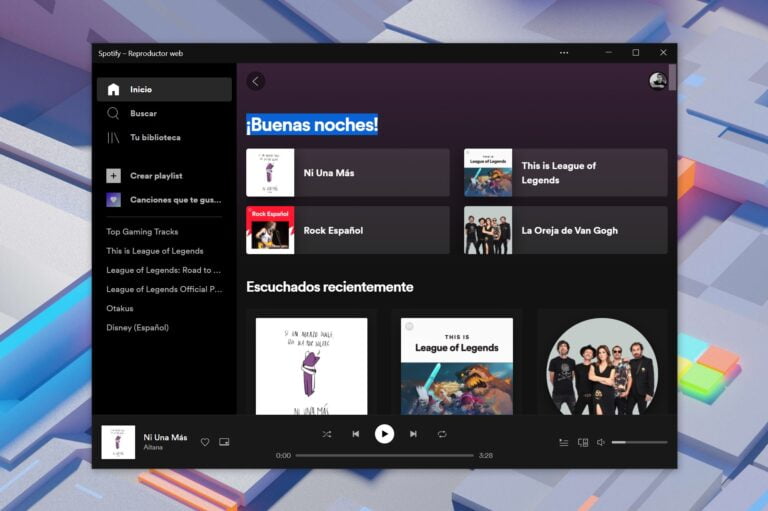This screenshot has height=511, width=768.
Task: Skip to the next track
Action: click(413, 434)
